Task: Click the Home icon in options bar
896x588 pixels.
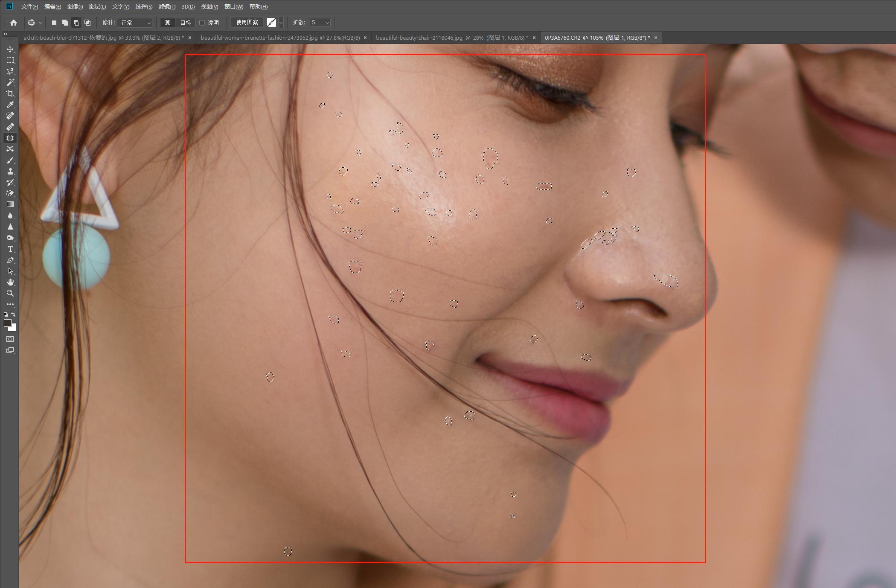Action: 14,23
